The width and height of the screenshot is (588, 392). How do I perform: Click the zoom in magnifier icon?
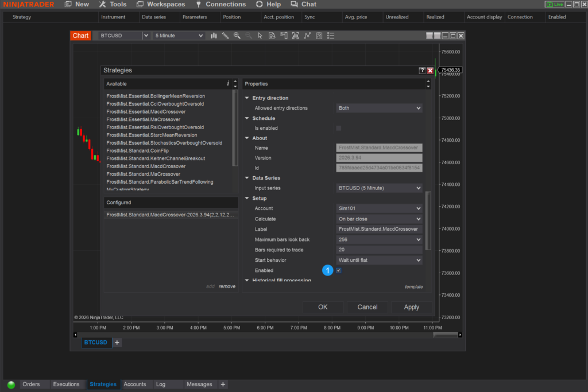point(237,36)
